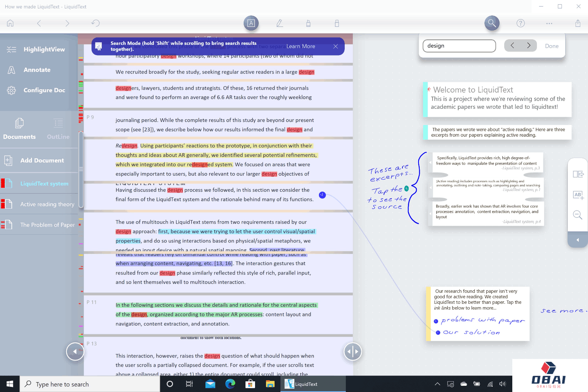This screenshot has height=392, width=588.
Task: Select the text annotation tool in the toolbar
Action: click(251, 23)
